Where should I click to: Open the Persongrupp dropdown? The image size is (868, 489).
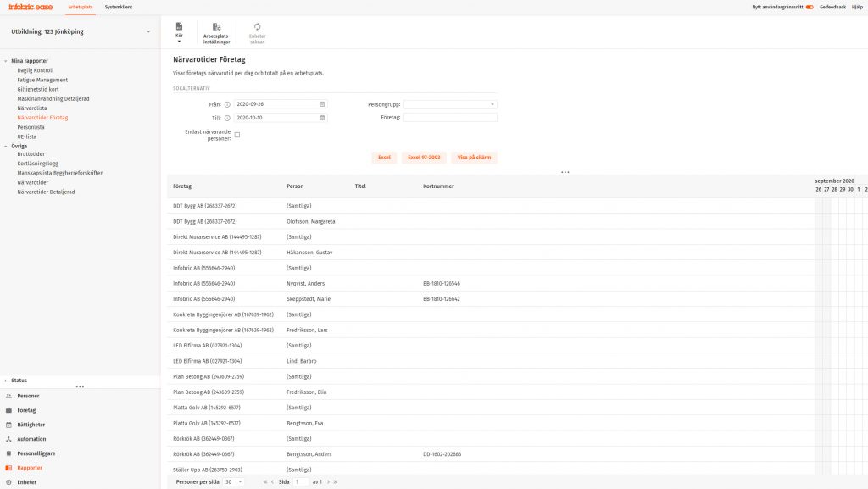tap(450, 104)
